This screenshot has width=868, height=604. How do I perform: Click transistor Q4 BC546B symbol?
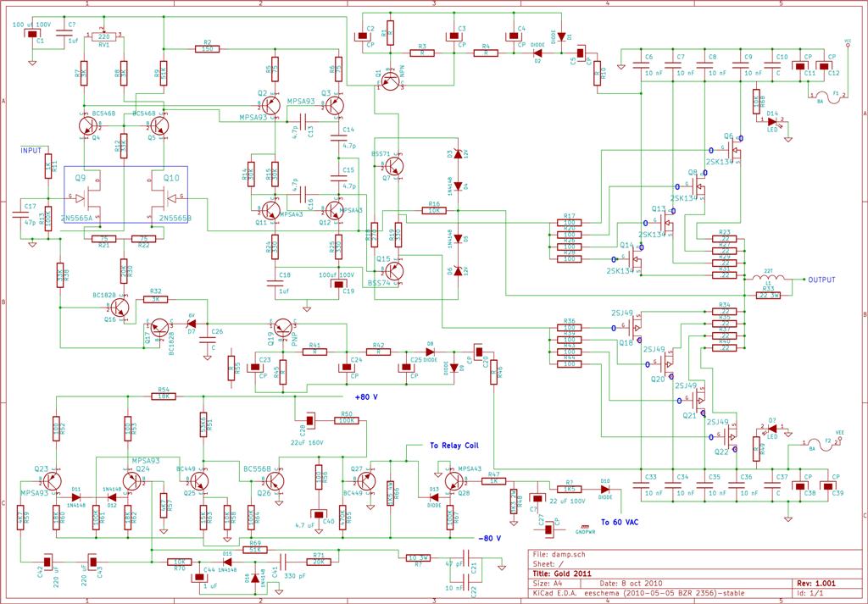coord(89,127)
